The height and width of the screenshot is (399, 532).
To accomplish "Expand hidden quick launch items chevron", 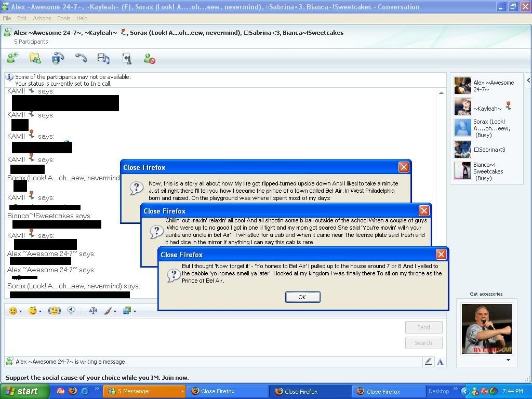I will (x=97, y=389).
